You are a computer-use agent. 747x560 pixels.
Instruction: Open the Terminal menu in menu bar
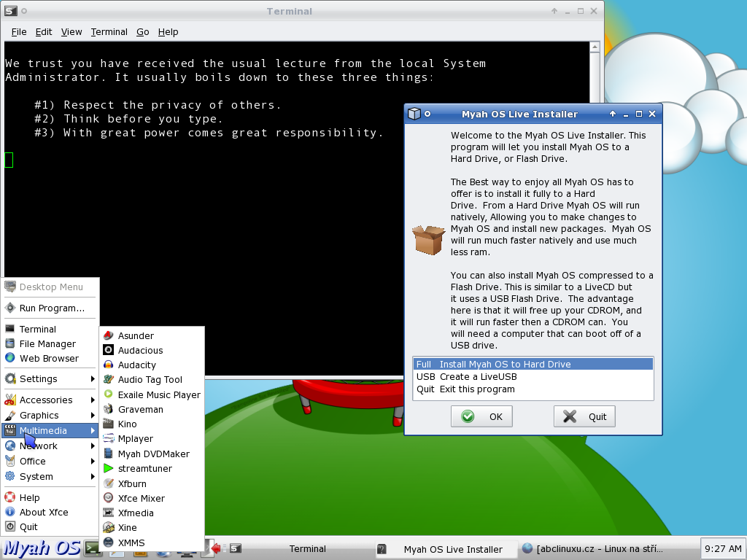(x=109, y=32)
